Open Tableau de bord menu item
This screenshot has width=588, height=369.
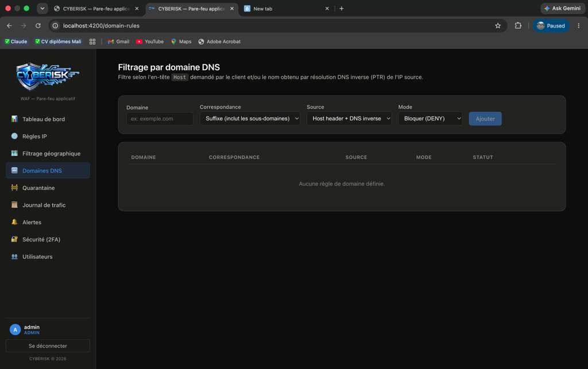(48, 119)
